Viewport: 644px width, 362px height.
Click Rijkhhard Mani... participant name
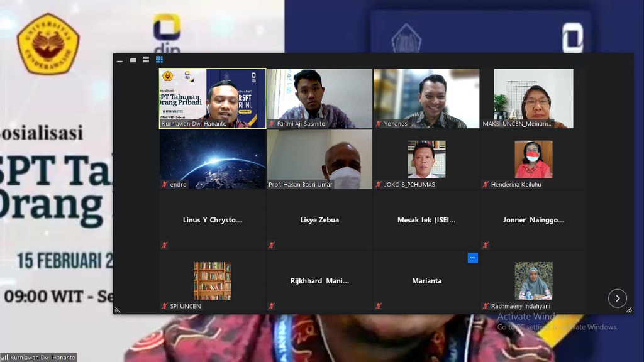tap(319, 281)
